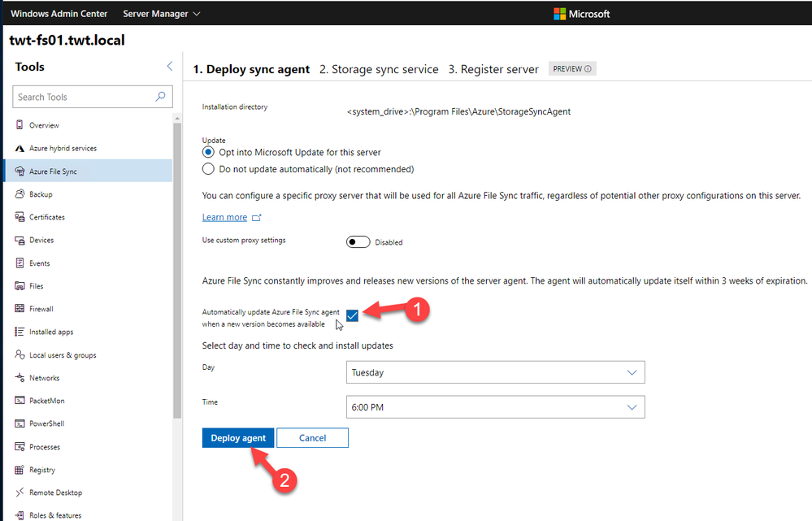Open Azure hybrid services menu item
The height and width of the screenshot is (521, 812).
click(x=88, y=148)
